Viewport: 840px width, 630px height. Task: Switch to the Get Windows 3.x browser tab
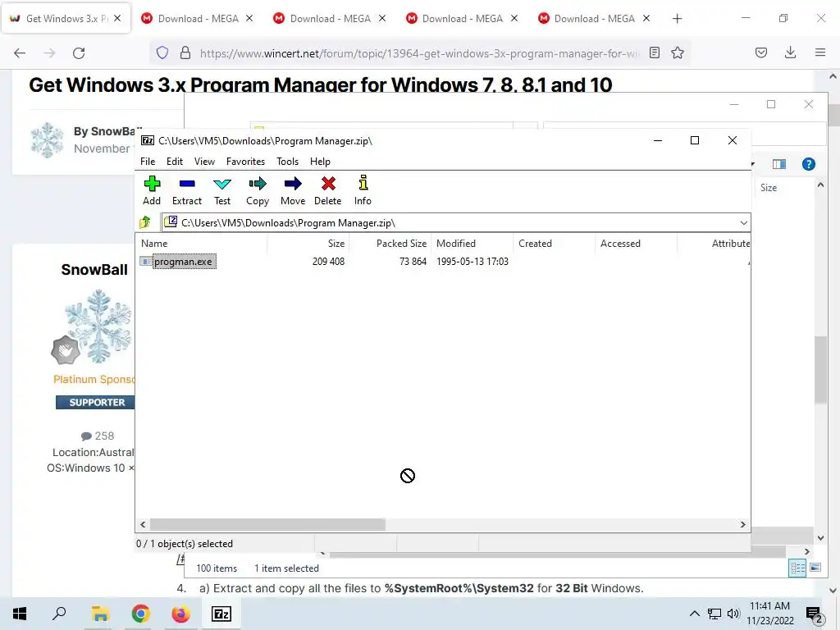66,19
